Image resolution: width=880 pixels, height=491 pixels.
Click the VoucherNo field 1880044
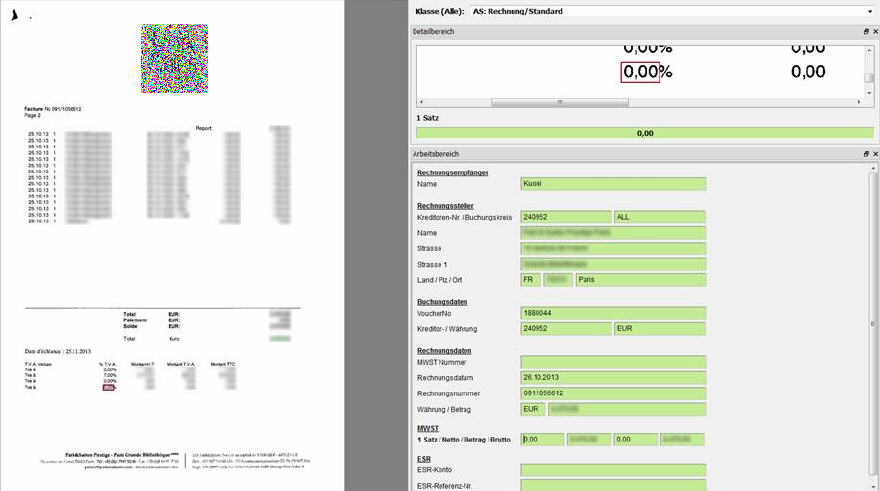(x=613, y=313)
